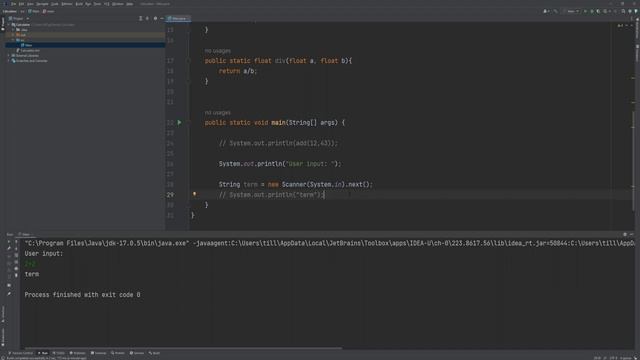Rerun program in Run panel toolbar
Screen dimensions: 640x360
coord(9,242)
